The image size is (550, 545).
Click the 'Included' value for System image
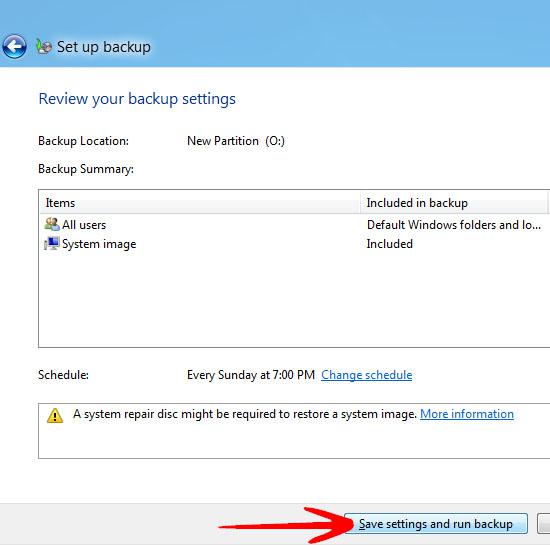point(389,244)
